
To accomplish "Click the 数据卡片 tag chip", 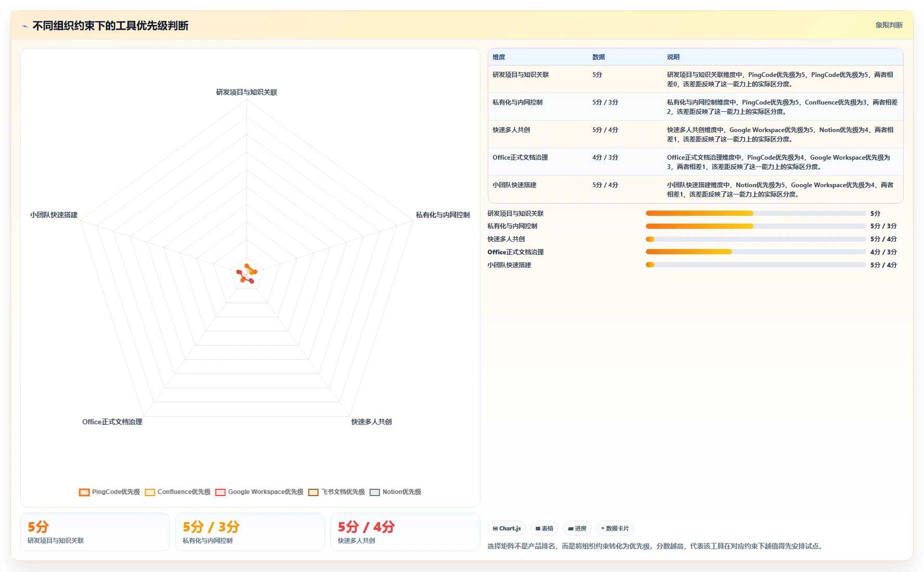I will [x=615, y=528].
